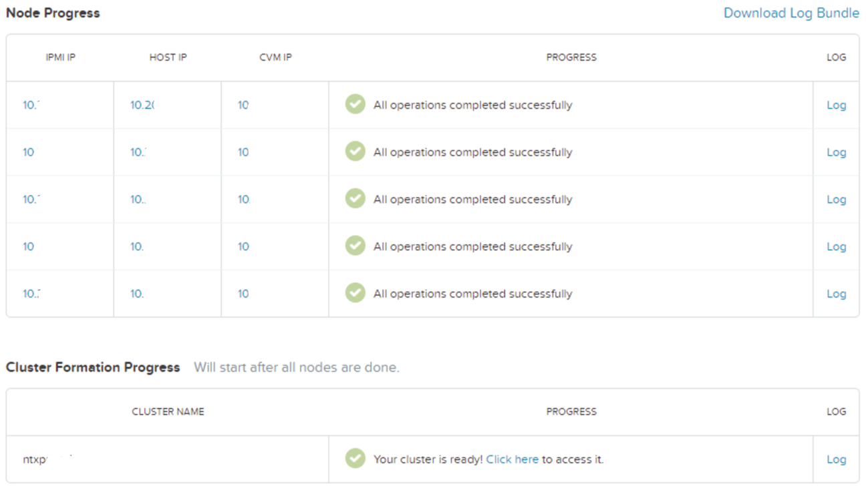Image resolution: width=868 pixels, height=488 pixels.
Task: Open the Log for the first node
Action: click(x=836, y=105)
